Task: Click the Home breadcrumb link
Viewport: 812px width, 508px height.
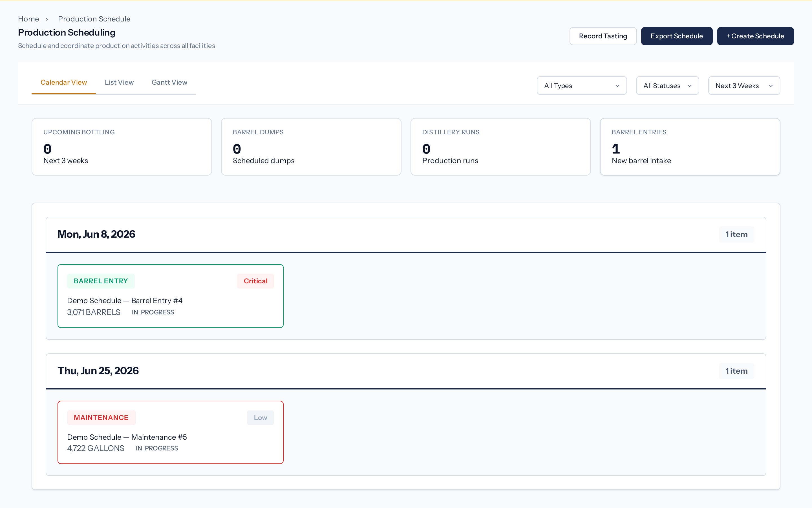Action: click(x=28, y=19)
